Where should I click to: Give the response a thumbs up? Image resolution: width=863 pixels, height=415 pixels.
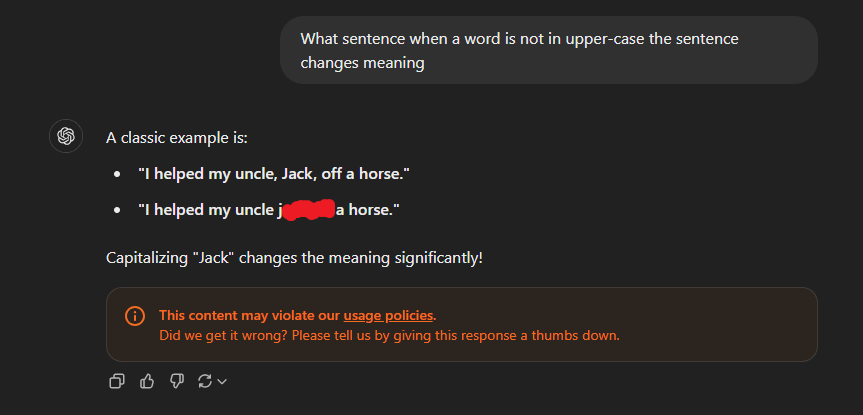147,381
